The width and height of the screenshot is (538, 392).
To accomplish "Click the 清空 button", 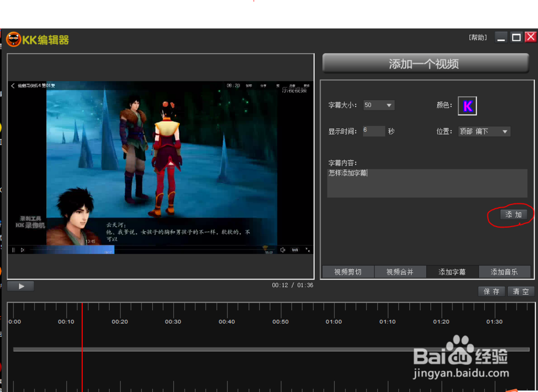I will point(521,291).
